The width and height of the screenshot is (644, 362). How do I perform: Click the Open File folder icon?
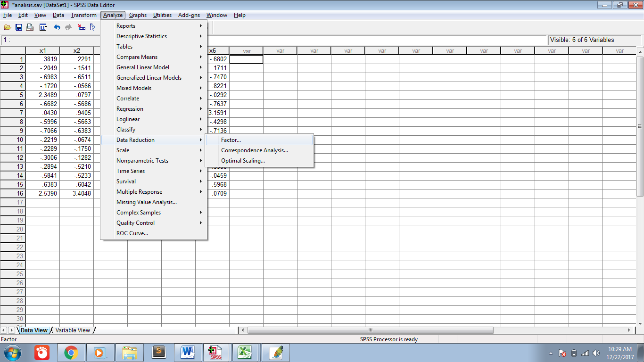[8, 27]
